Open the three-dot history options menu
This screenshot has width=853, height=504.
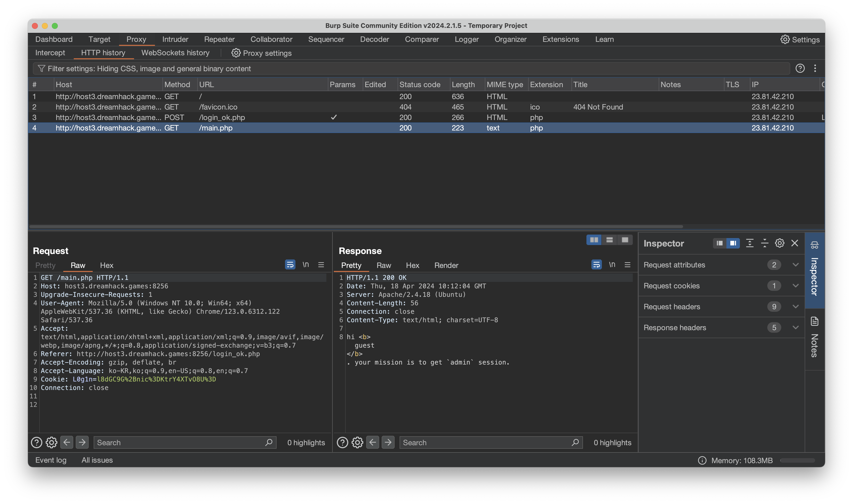tap(815, 69)
